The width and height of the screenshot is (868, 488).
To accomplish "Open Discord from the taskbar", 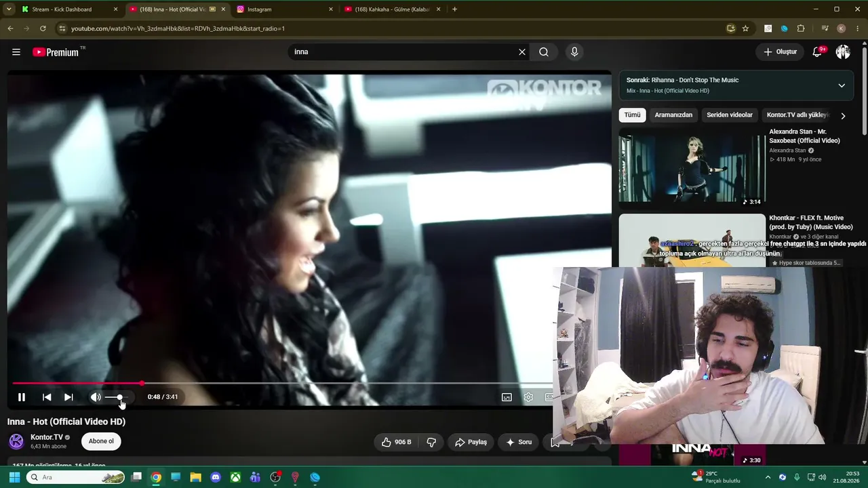I will pos(216,477).
